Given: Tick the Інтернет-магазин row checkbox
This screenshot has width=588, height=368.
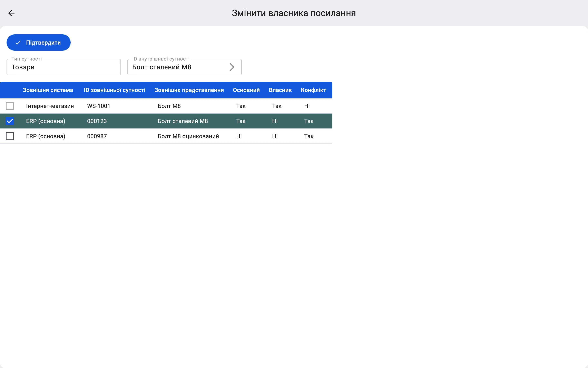Looking at the screenshot, I should click(10, 106).
